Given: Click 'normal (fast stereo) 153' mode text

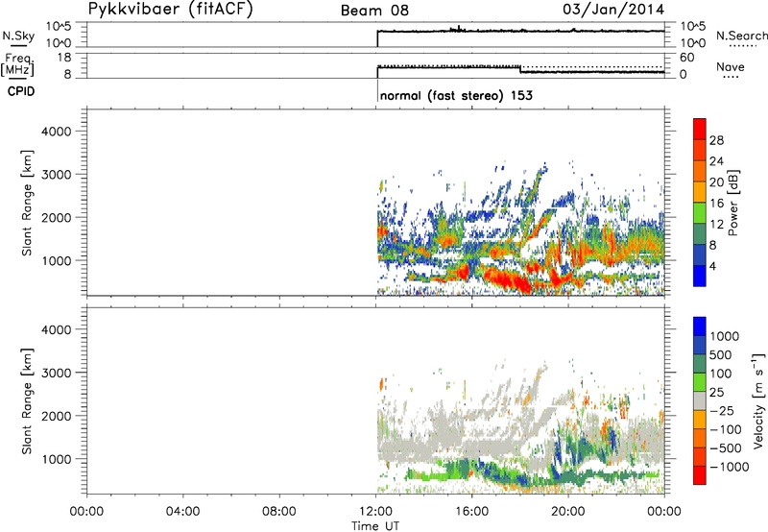Looking at the screenshot, I should click(456, 95).
